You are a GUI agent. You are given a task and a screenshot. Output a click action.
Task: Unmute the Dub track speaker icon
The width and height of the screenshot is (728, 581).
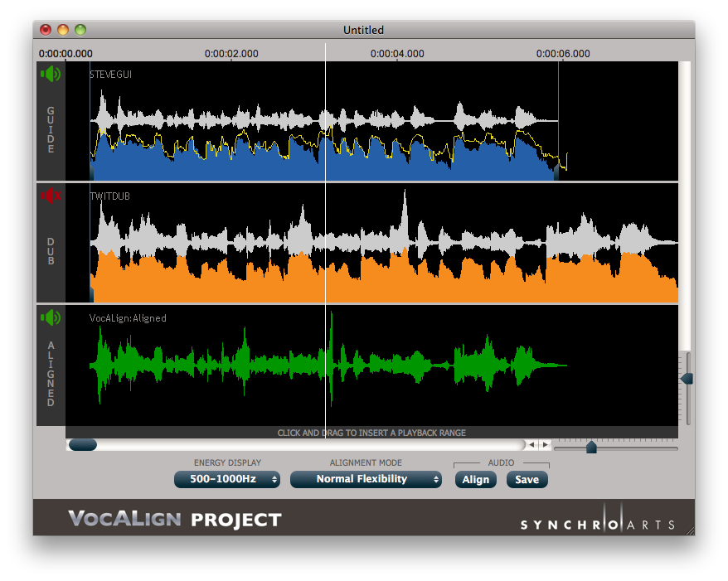(51, 196)
